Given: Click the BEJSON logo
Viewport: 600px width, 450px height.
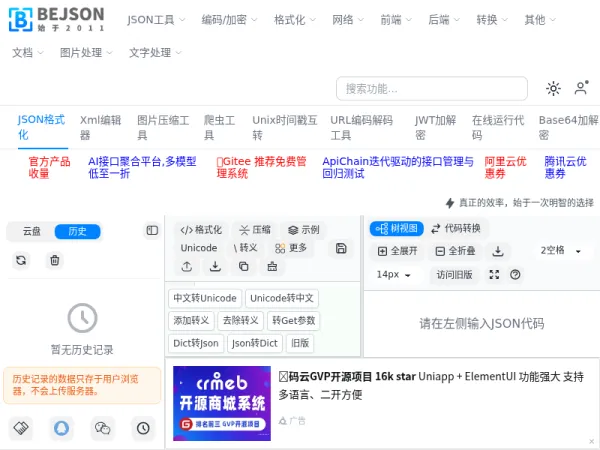Looking at the screenshot, I should (x=56, y=19).
